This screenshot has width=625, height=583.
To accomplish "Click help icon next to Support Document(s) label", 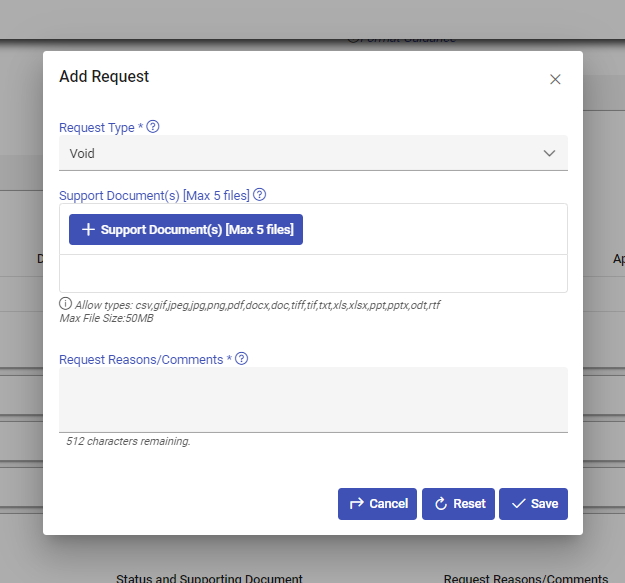I will coord(260,195).
